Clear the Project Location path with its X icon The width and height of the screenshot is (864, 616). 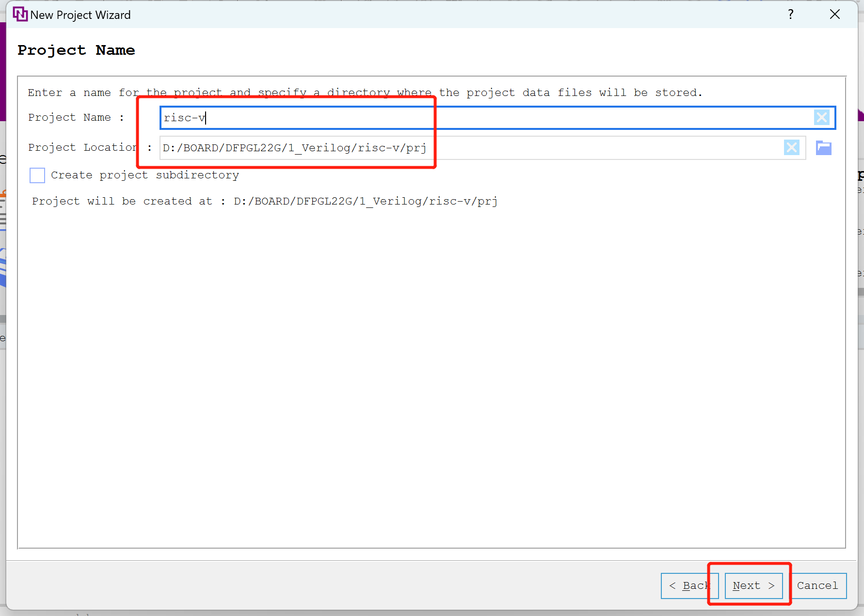[x=791, y=148]
